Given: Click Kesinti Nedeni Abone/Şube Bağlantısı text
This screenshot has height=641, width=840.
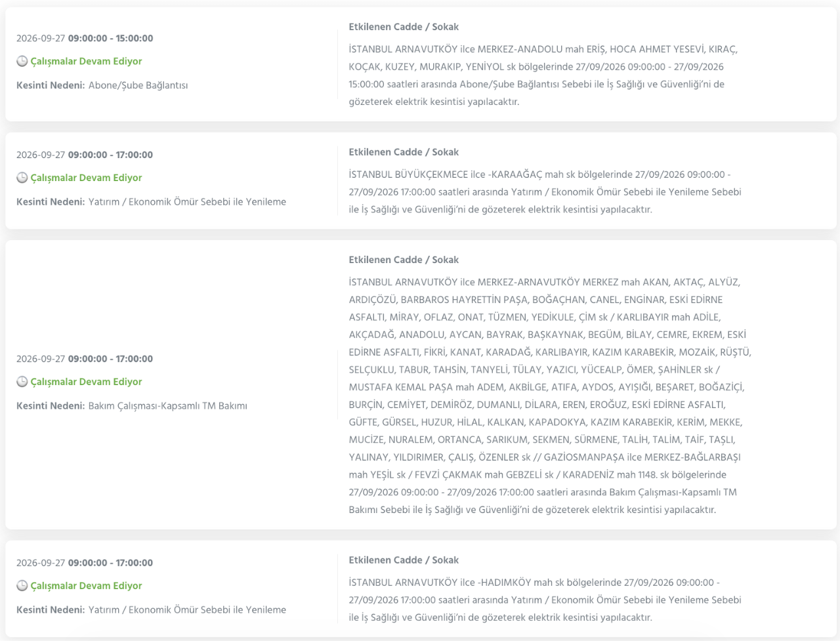Looking at the screenshot, I should point(102,85).
